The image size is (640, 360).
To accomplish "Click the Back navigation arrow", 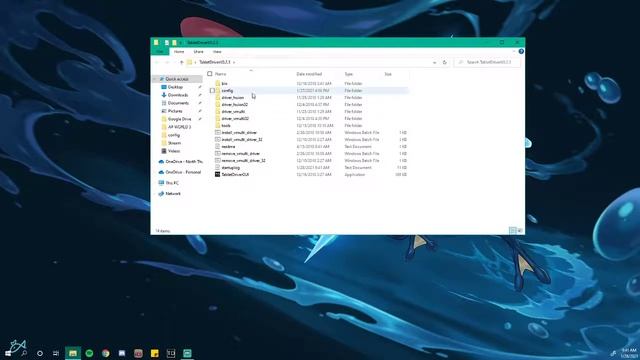I will pyautogui.click(x=157, y=62).
